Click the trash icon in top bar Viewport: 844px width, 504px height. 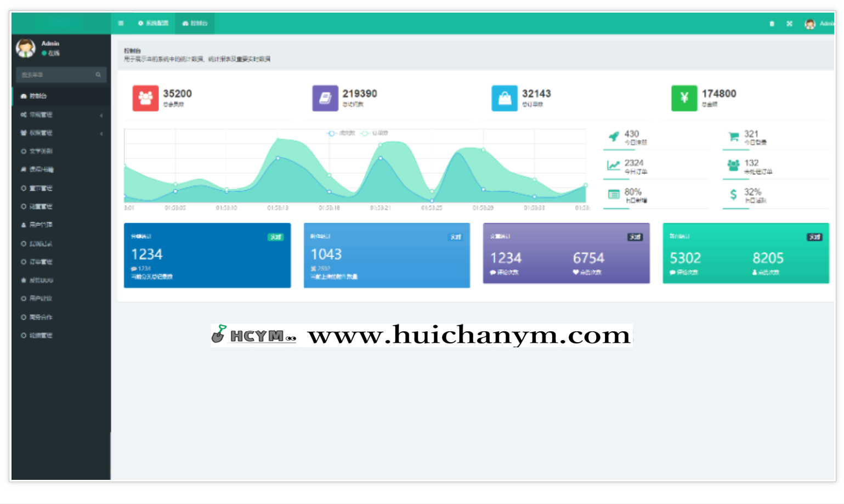point(772,24)
